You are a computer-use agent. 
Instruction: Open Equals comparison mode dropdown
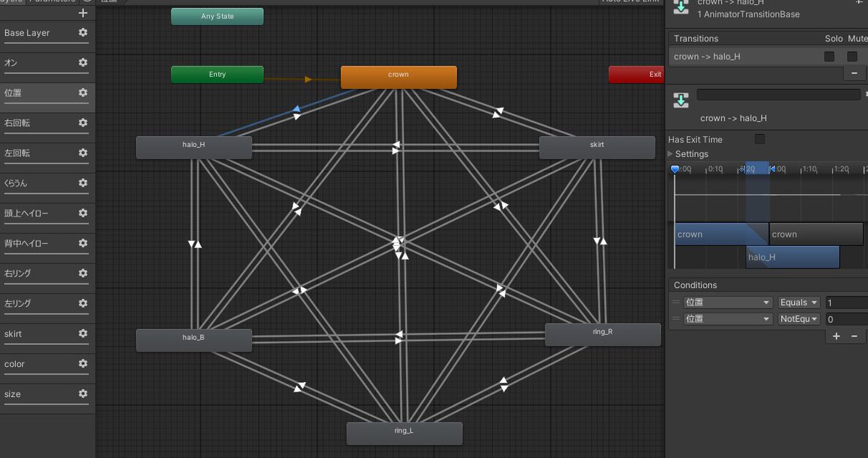799,302
